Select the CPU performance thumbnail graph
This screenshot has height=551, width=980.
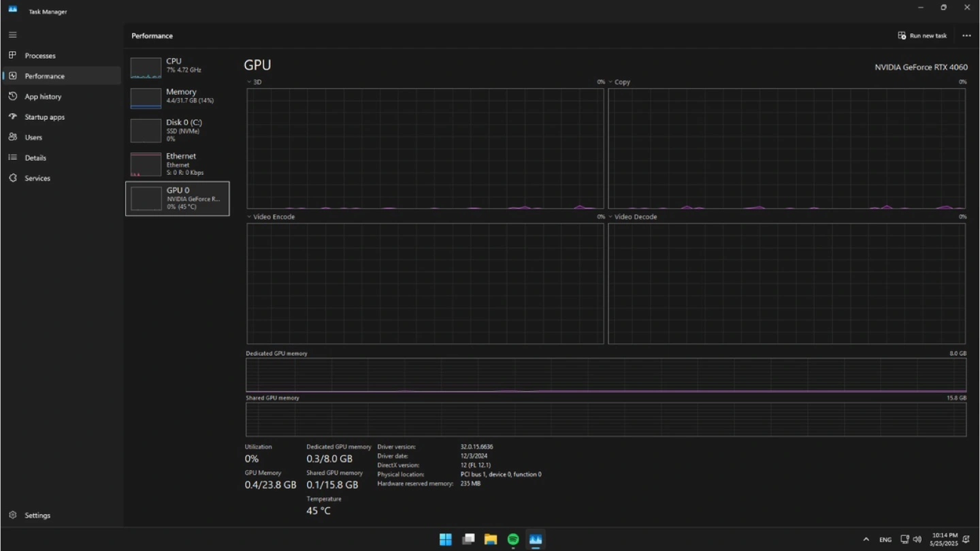click(x=146, y=68)
